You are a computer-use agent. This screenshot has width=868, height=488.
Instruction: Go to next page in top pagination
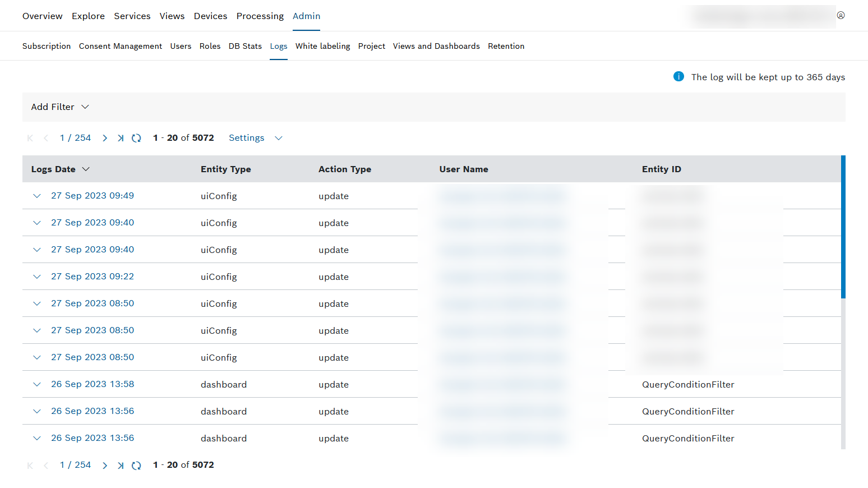105,138
